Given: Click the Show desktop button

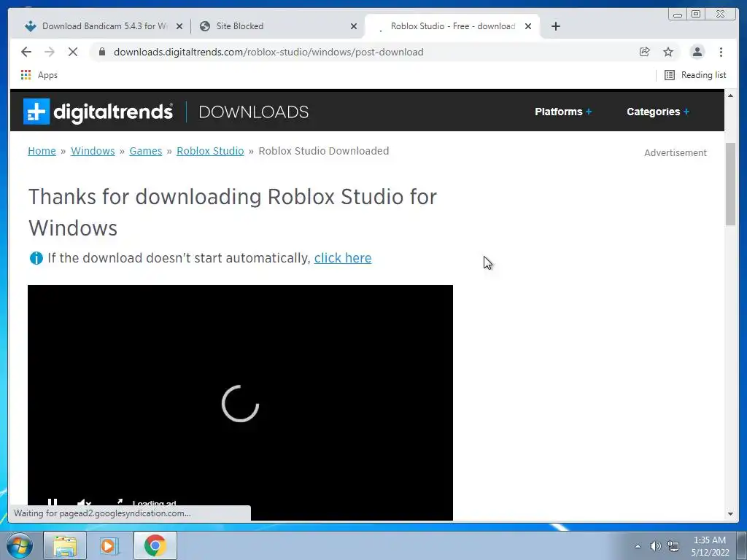Looking at the screenshot, I should 742,545.
